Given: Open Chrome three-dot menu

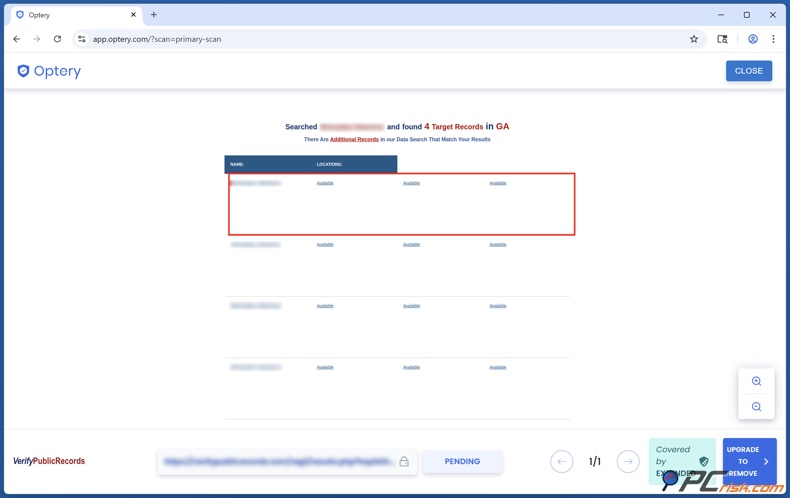Looking at the screenshot, I should (773, 39).
